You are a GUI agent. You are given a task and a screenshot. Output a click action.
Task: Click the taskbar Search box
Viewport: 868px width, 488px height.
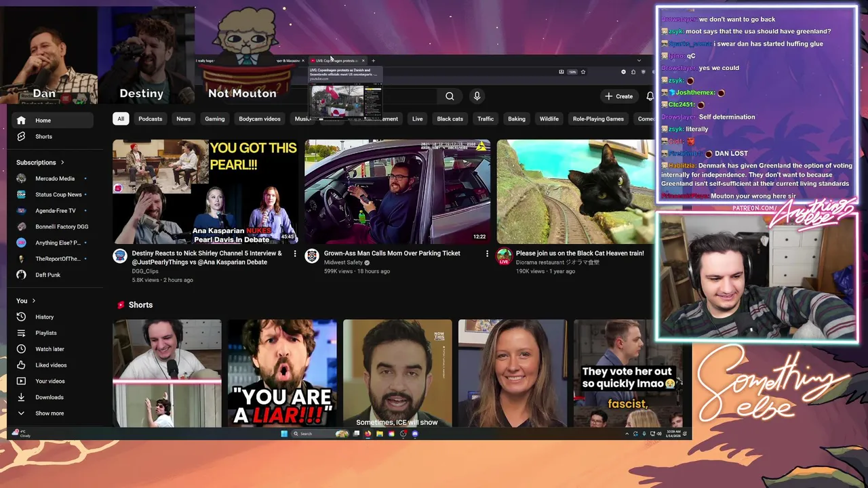pyautogui.click(x=320, y=434)
